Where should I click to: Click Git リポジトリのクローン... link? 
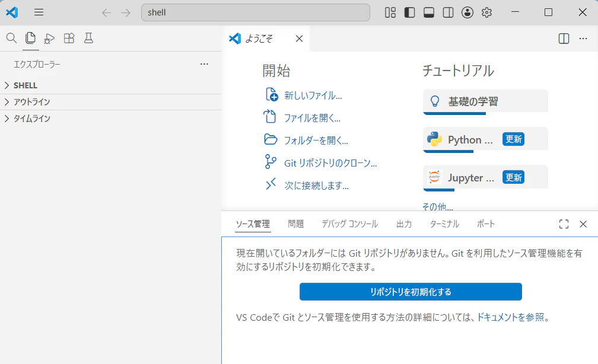(330, 163)
